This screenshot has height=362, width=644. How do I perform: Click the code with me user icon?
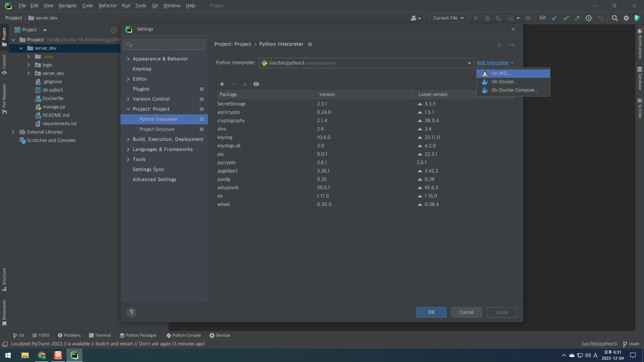(416, 18)
